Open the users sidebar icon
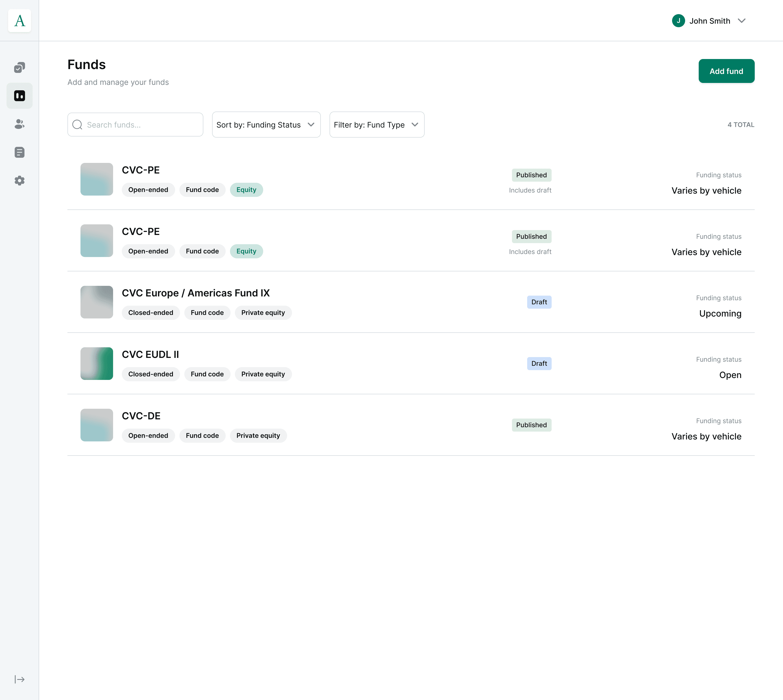Screen dimensions: 783x700 (20, 124)
